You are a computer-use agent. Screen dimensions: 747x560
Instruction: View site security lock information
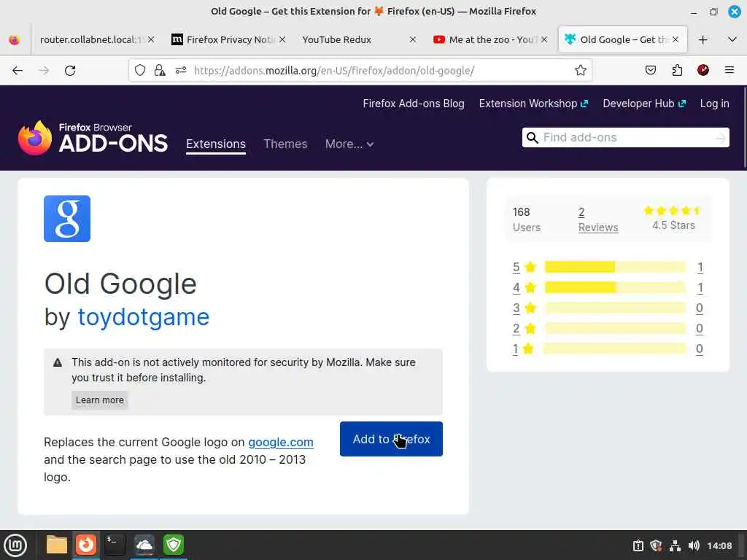coord(160,71)
